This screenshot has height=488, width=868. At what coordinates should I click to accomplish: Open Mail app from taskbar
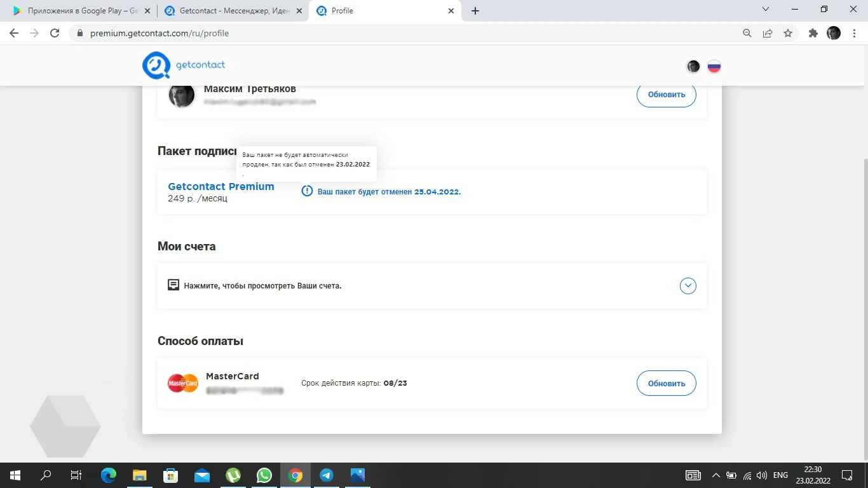point(202,475)
